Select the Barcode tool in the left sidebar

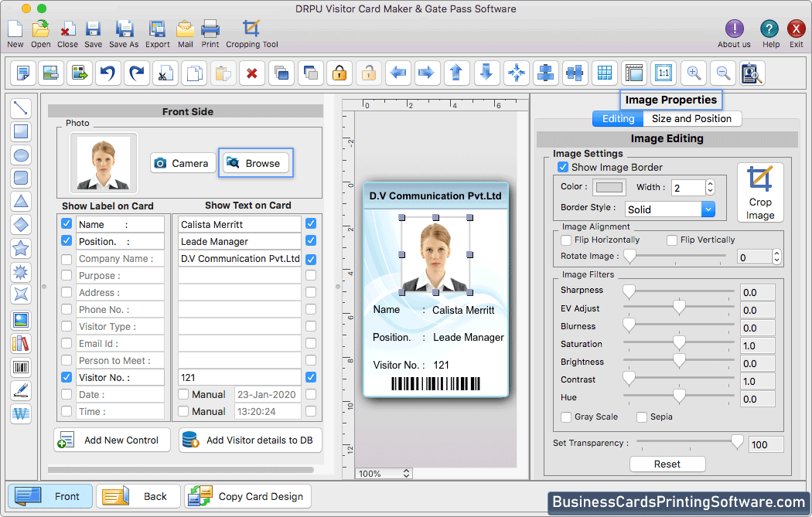[21, 367]
